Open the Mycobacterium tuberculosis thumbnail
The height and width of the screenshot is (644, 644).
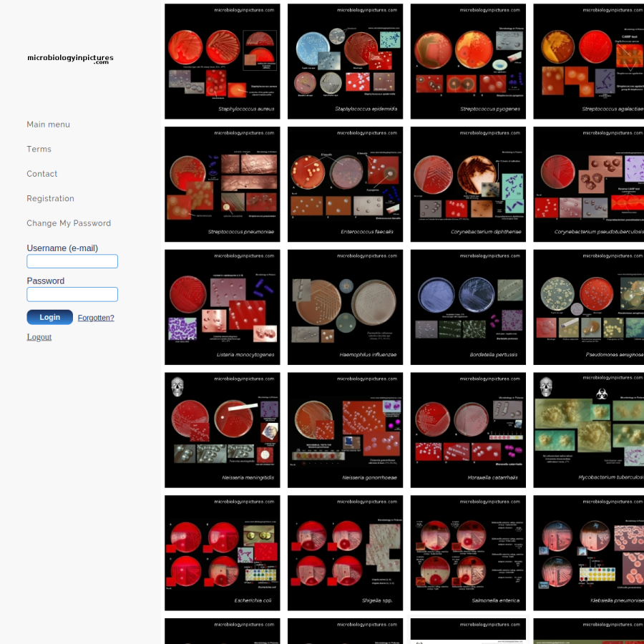point(589,429)
